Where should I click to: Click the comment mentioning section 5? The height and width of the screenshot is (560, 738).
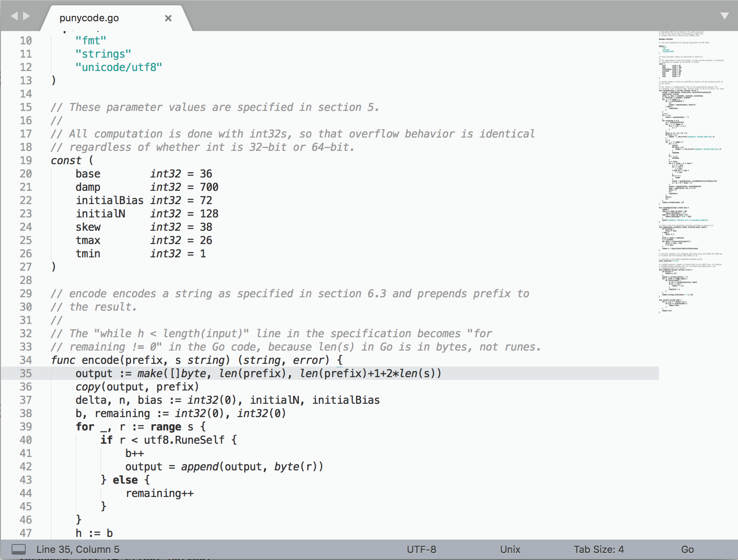pos(215,107)
